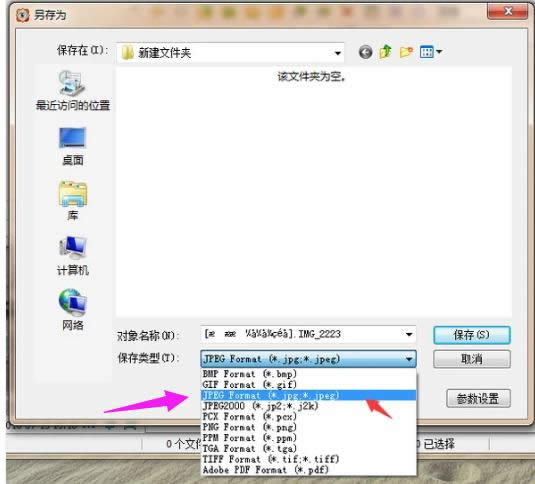Go back using the round back arrow icon

(x=365, y=52)
